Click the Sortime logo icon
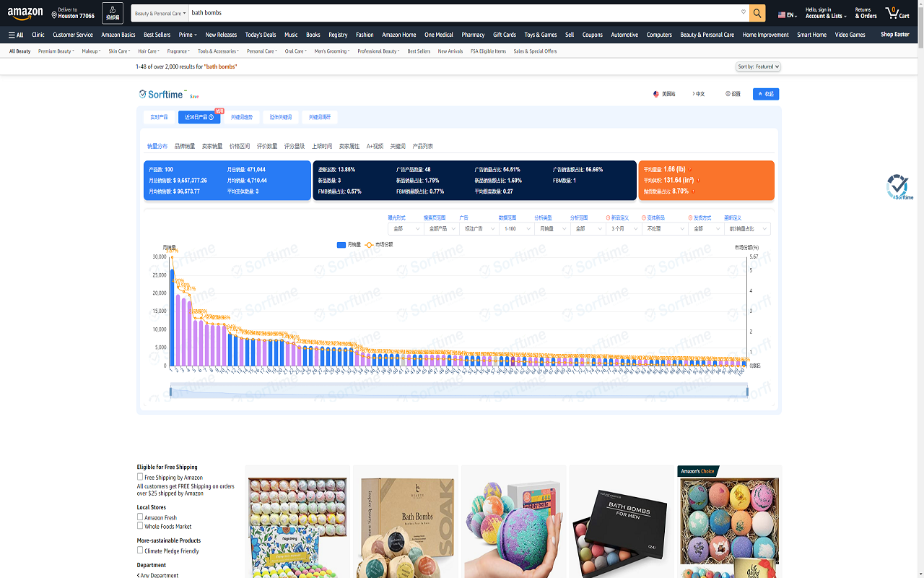The width and height of the screenshot is (924, 578). point(141,93)
